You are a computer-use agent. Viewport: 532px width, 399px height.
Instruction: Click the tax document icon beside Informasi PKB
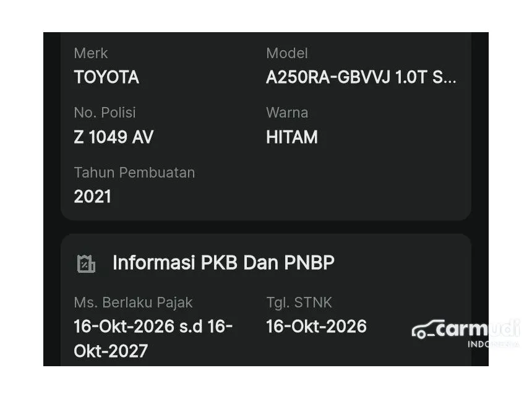[x=86, y=264]
